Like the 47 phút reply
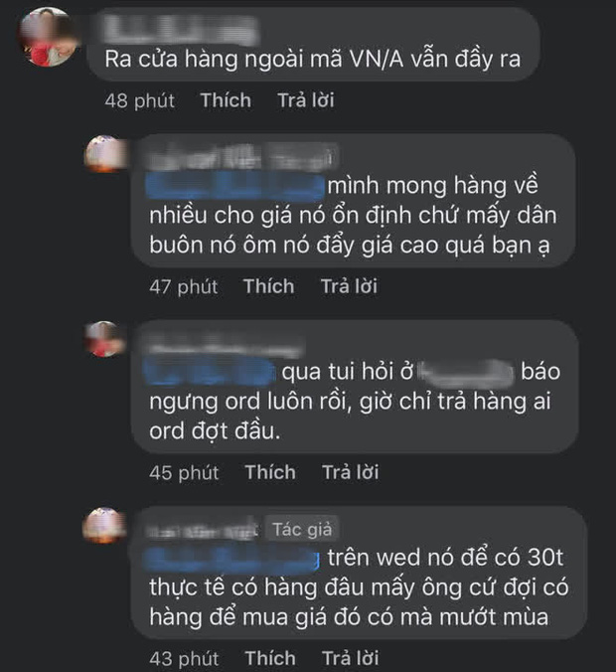The width and height of the screenshot is (616, 672). 269,286
